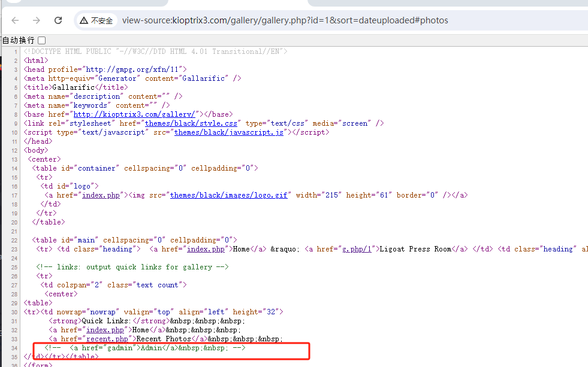Image resolution: width=588 pixels, height=367 pixels.
Task: Click the td id="logo" line
Action: [x=70, y=186]
